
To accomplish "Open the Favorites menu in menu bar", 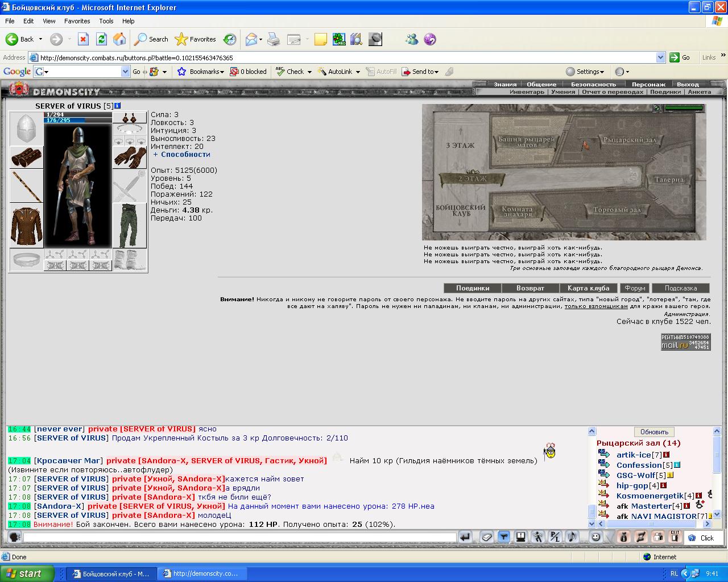I will (77, 21).
